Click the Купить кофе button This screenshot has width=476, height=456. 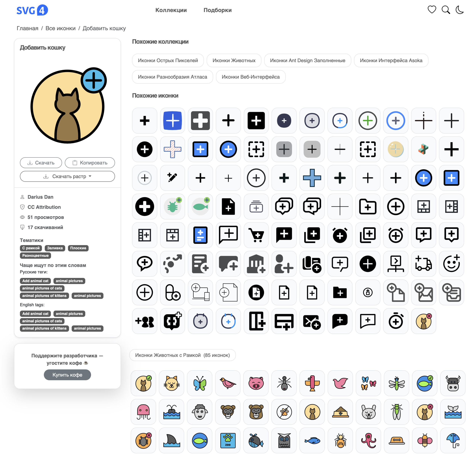(67, 375)
